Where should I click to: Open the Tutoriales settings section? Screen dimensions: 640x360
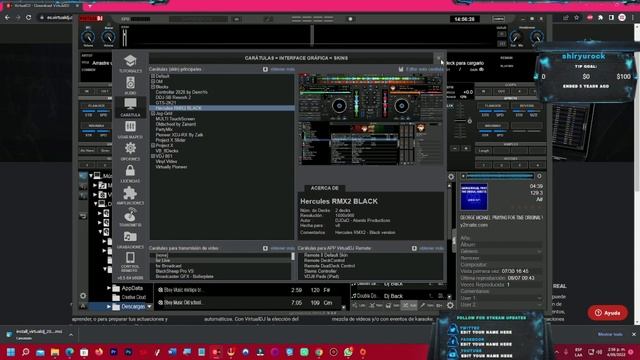[130, 63]
